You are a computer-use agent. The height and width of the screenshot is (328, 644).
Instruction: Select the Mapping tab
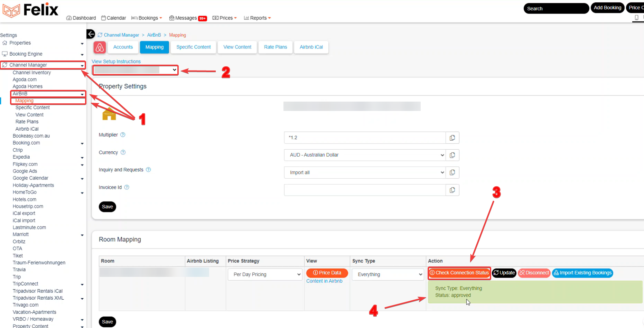click(x=155, y=47)
